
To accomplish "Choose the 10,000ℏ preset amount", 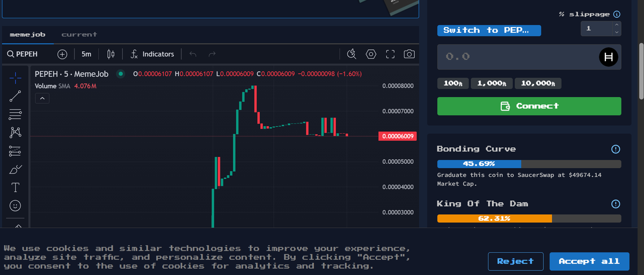I will click(538, 83).
